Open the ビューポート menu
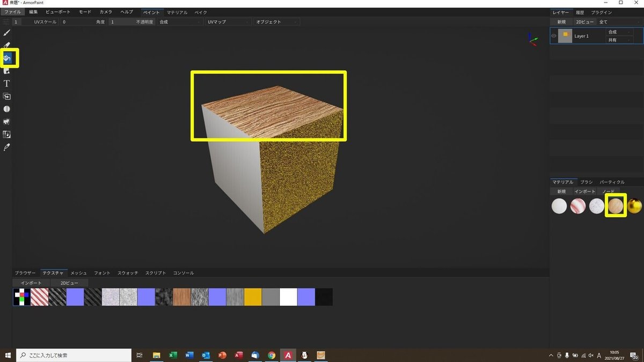This screenshot has height=362, width=644. (x=58, y=12)
